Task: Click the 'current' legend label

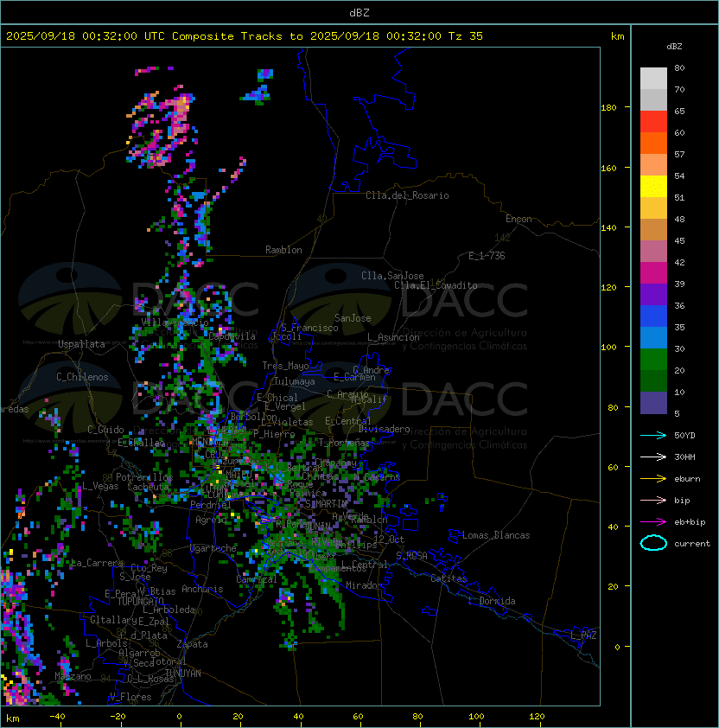Action: [692, 544]
